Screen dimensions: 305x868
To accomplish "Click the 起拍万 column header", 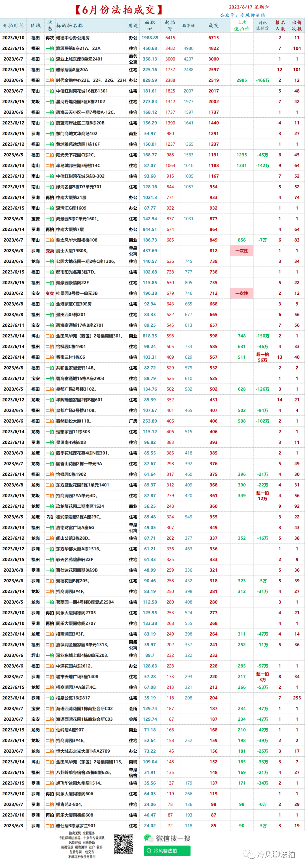I will click(170, 25).
